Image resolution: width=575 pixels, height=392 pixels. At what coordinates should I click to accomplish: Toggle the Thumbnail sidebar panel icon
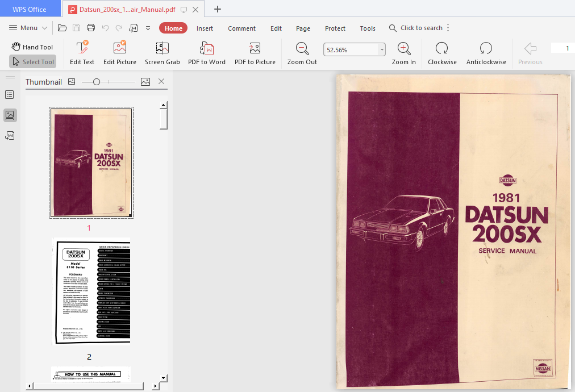[x=10, y=115]
